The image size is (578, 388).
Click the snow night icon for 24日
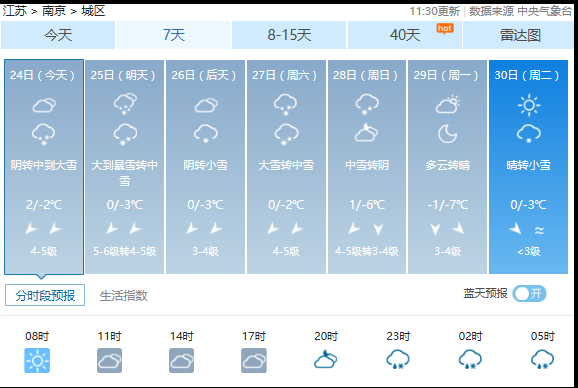point(43,134)
